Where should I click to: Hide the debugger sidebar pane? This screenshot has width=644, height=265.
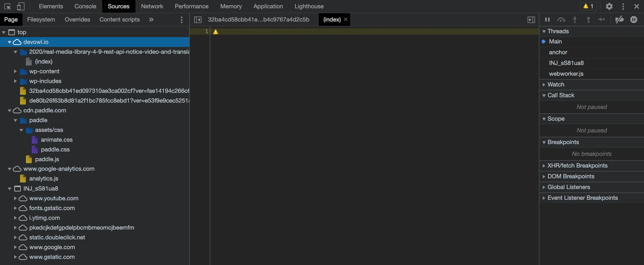[531, 20]
